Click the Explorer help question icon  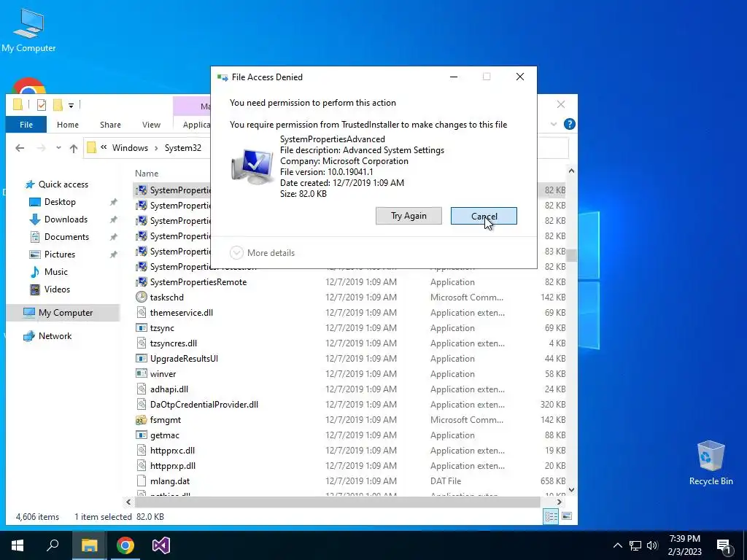point(569,124)
